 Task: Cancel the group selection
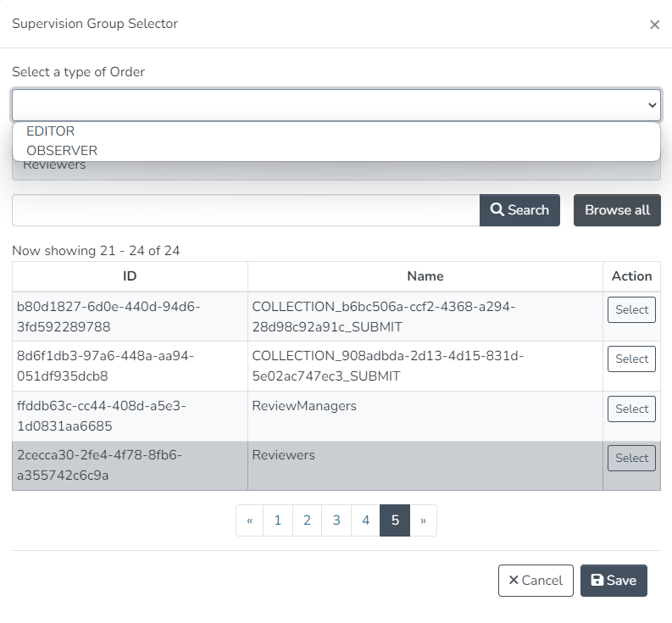[x=536, y=581]
